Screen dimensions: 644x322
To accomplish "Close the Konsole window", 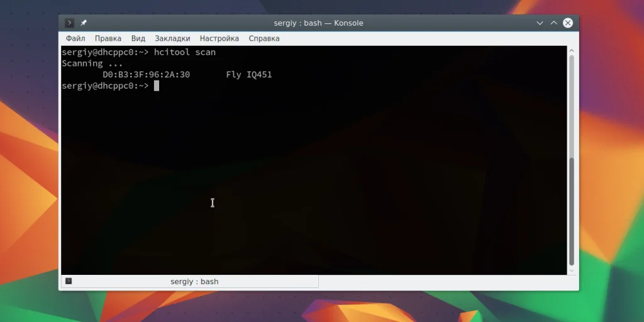I will (568, 23).
